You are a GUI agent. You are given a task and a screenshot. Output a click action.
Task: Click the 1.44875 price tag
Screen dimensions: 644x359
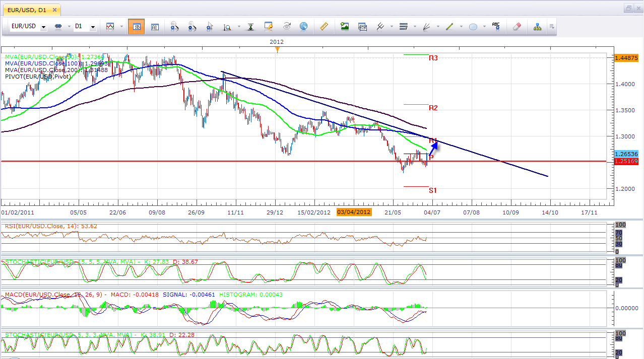(x=626, y=57)
